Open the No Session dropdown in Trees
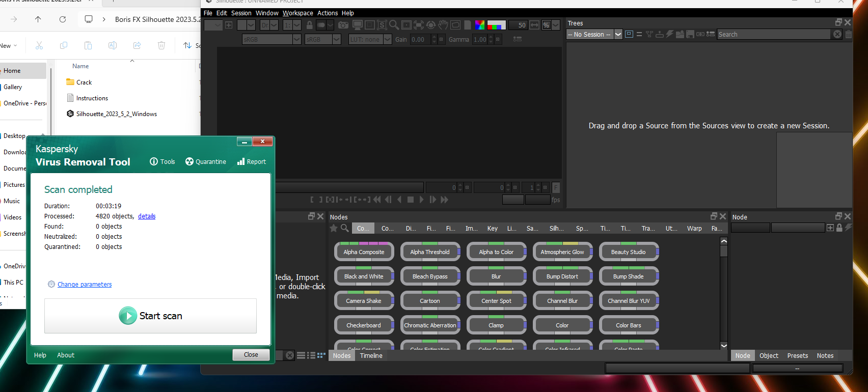Viewport: 868px width, 392px height. (x=594, y=34)
